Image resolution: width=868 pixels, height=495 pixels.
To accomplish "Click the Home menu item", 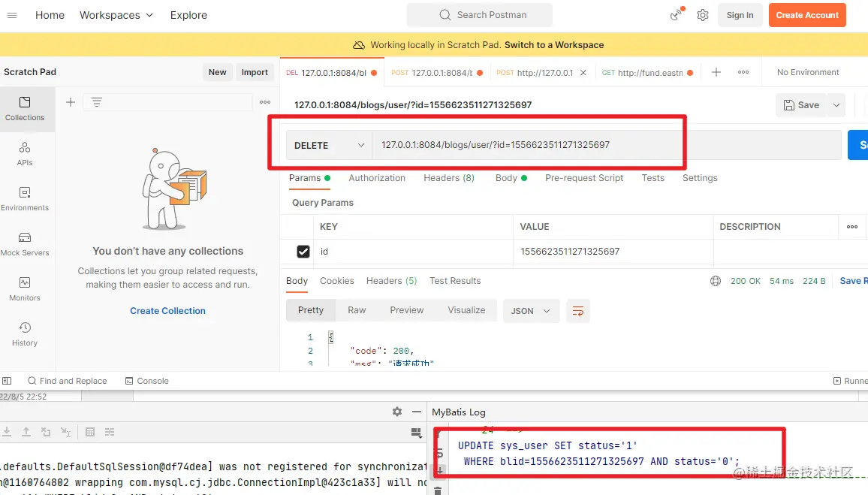I will point(50,15).
